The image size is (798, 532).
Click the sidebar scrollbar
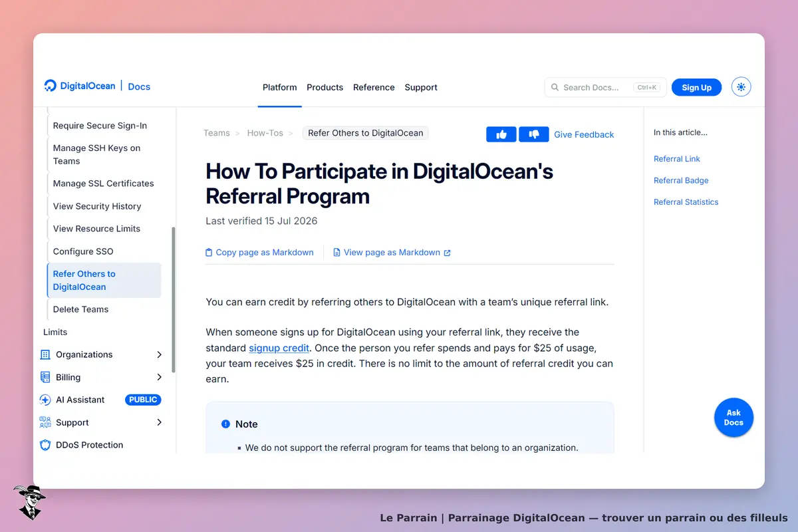[174, 299]
